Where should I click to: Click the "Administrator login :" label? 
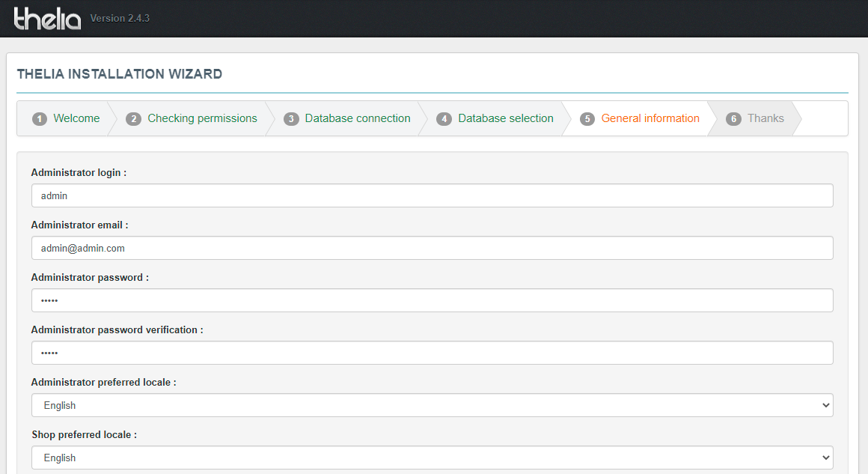[79, 173]
